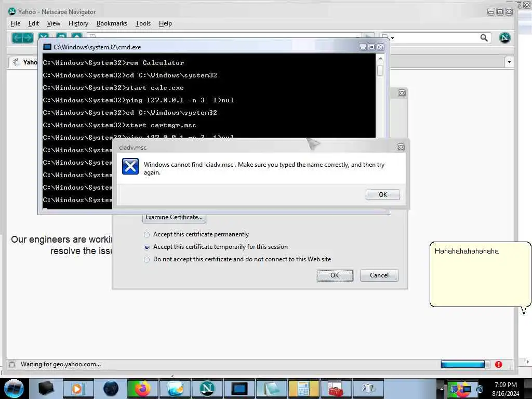Click Cancel in the certificate dialog

[379, 275]
